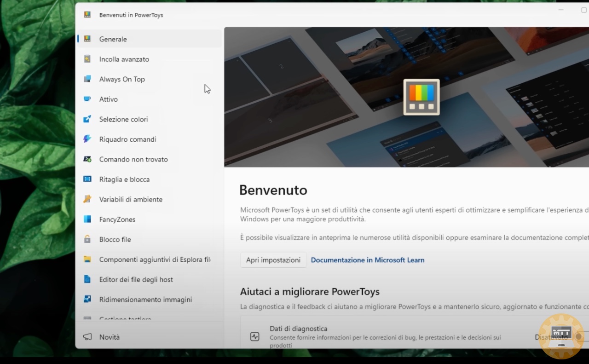589x364 pixels.
Task: Click the Apri impostazioni button
Action: [x=273, y=260]
